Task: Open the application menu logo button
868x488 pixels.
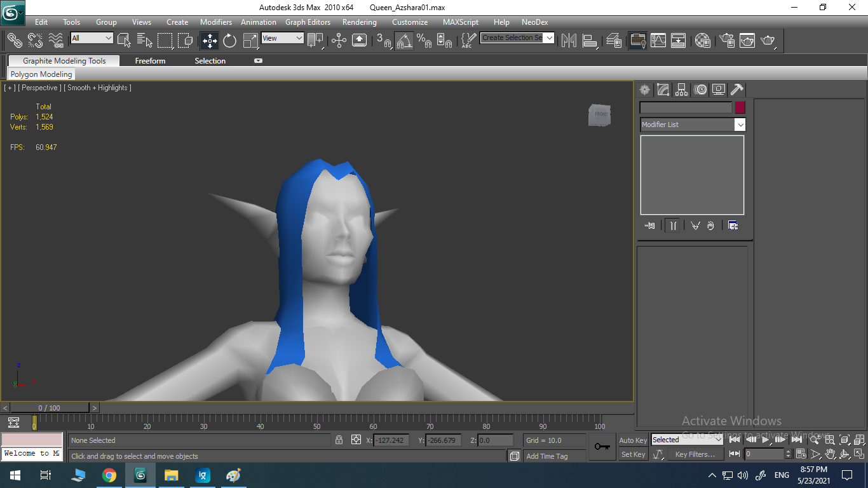Action: [13, 13]
